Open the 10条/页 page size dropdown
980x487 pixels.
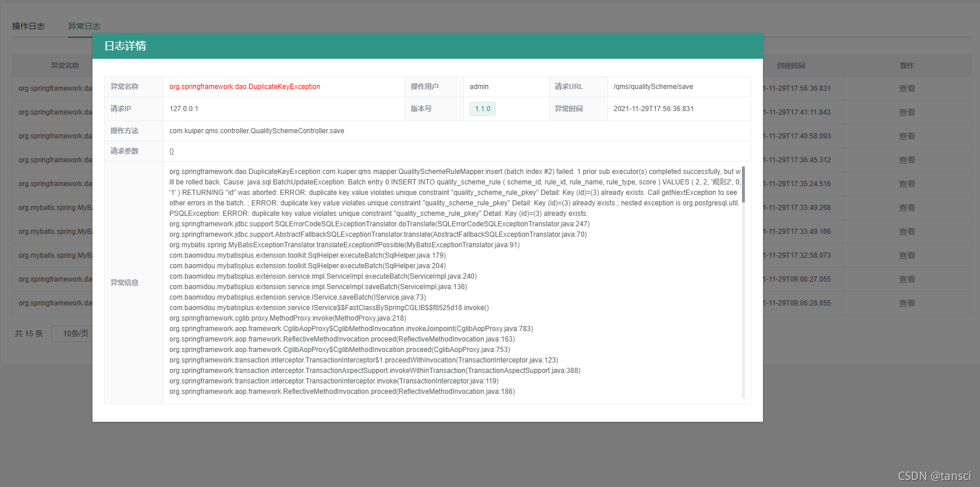pos(72,333)
